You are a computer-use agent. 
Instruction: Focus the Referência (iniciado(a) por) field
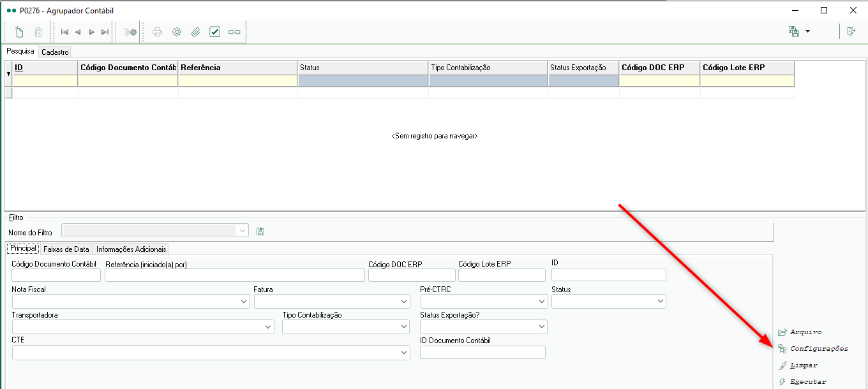[x=235, y=275]
